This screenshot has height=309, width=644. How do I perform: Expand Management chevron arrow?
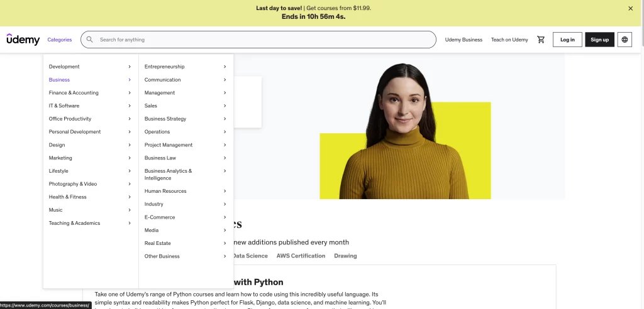225,93
